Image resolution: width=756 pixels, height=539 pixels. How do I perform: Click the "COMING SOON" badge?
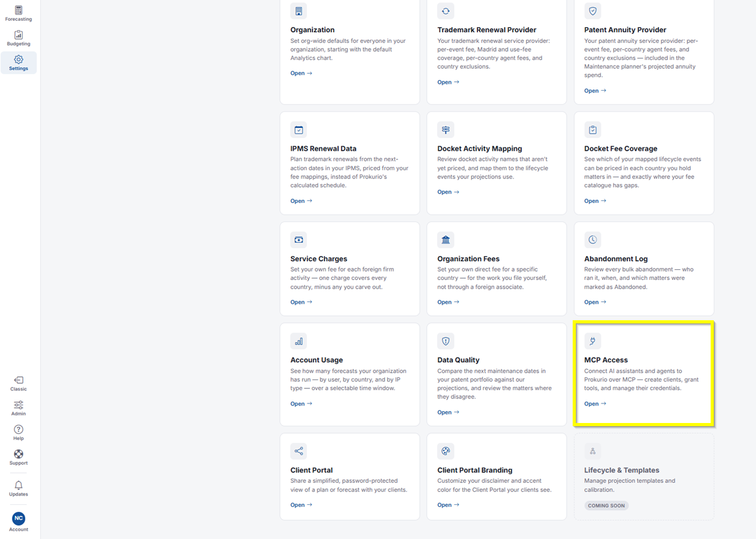tap(606, 506)
